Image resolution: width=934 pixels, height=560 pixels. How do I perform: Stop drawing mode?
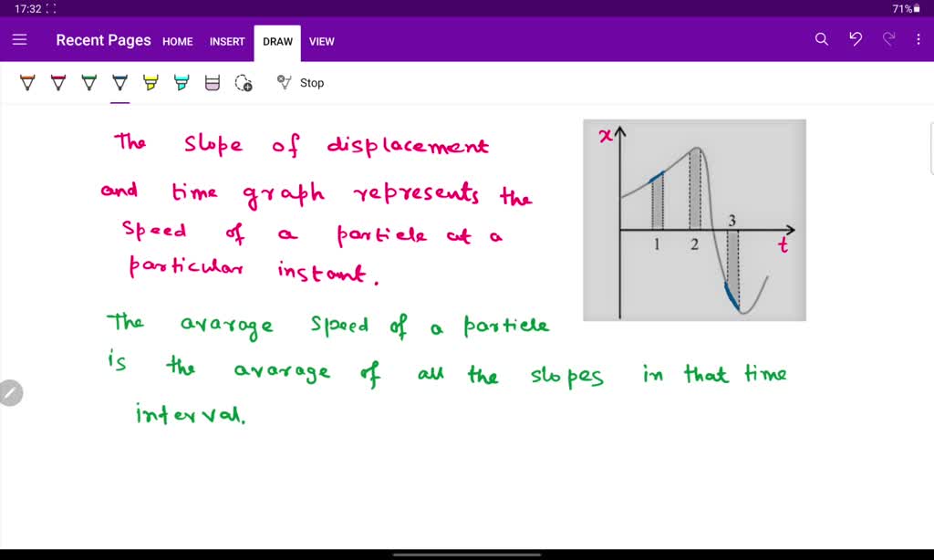point(301,83)
